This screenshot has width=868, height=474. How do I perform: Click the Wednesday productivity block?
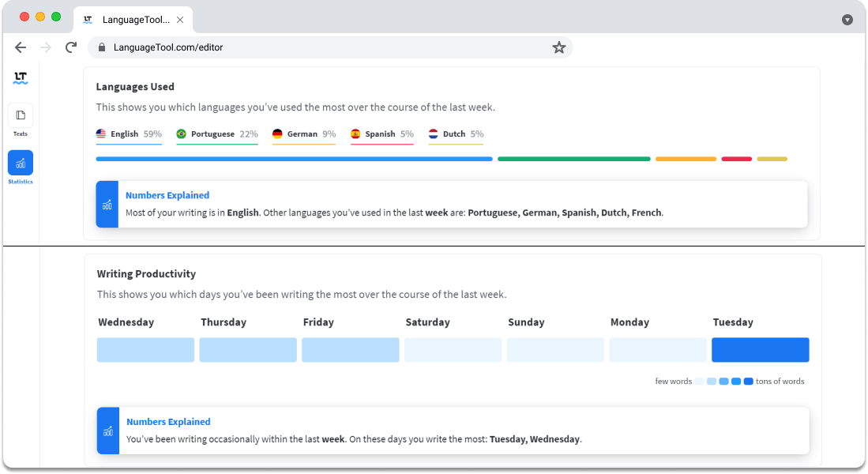[145, 350]
